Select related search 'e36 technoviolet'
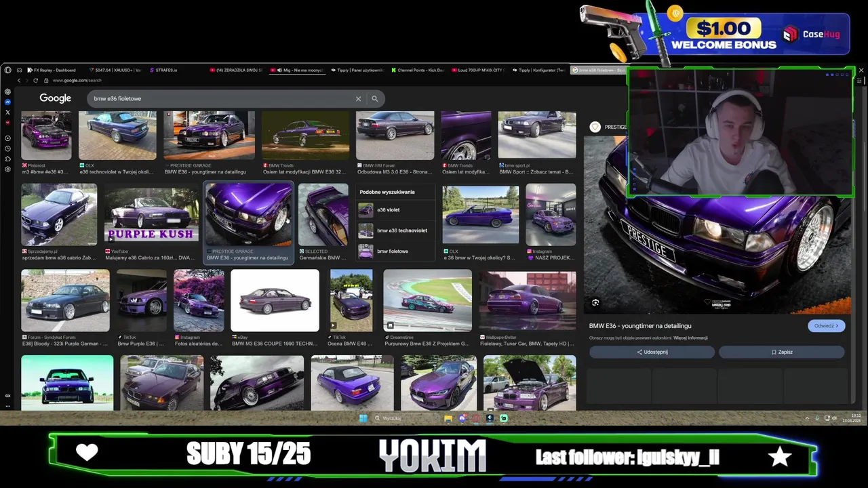 point(396,230)
